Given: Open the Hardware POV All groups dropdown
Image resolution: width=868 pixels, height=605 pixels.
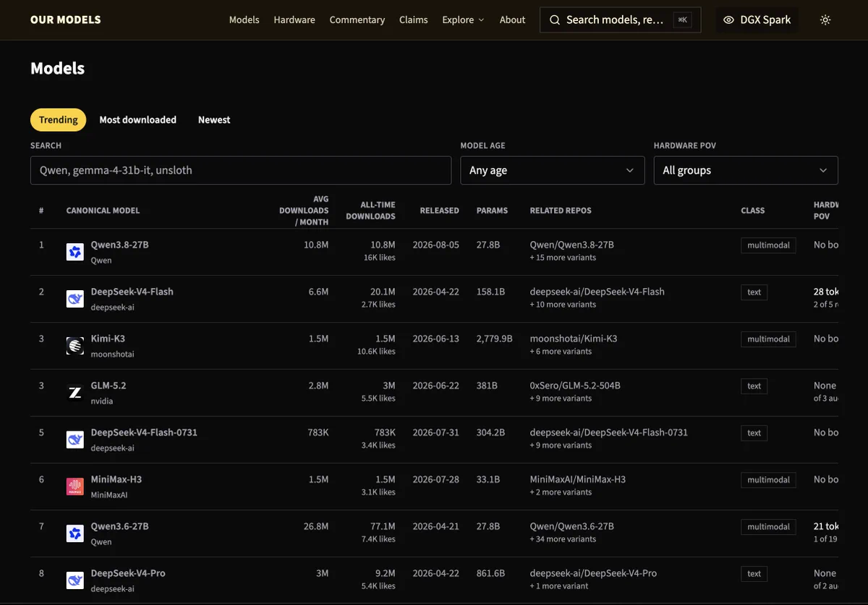Looking at the screenshot, I should pyautogui.click(x=746, y=170).
